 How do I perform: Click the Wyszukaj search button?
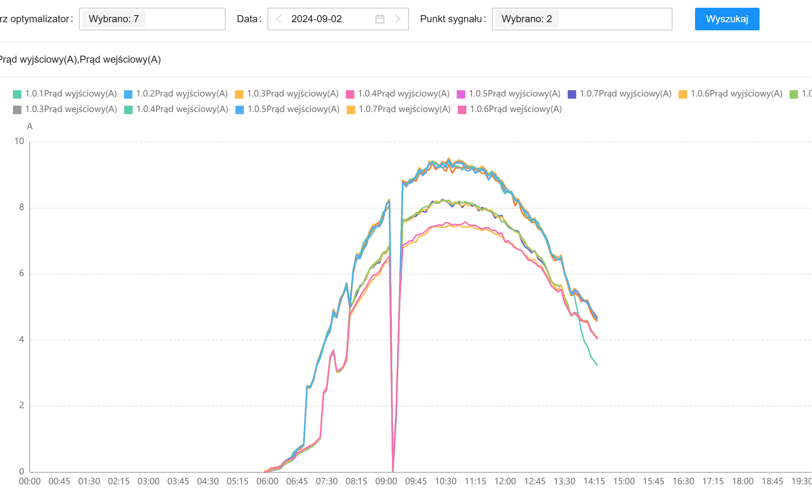pyautogui.click(x=727, y=19)
